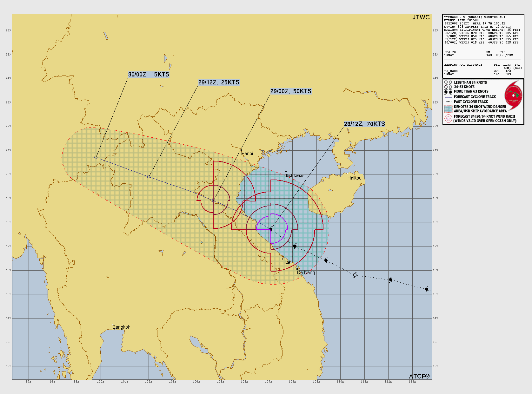
Task: Click the Bangkok city marker square
Action: (113, 325)
